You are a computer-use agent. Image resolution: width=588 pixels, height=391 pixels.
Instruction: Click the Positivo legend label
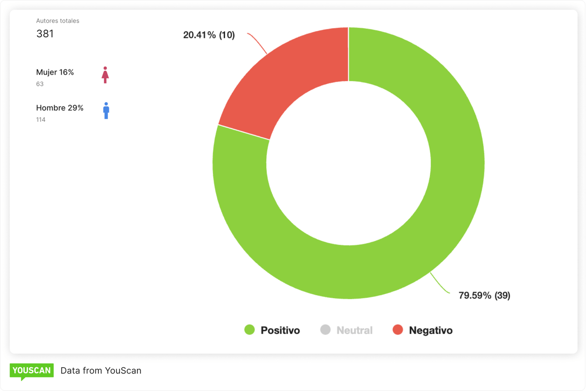pos(280,330)
